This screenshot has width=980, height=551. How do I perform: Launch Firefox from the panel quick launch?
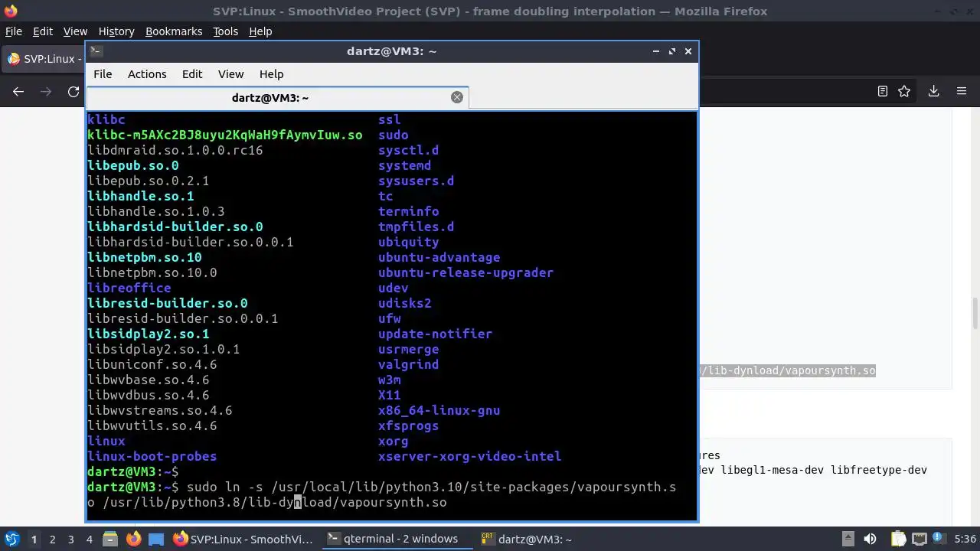coord(133,539)
